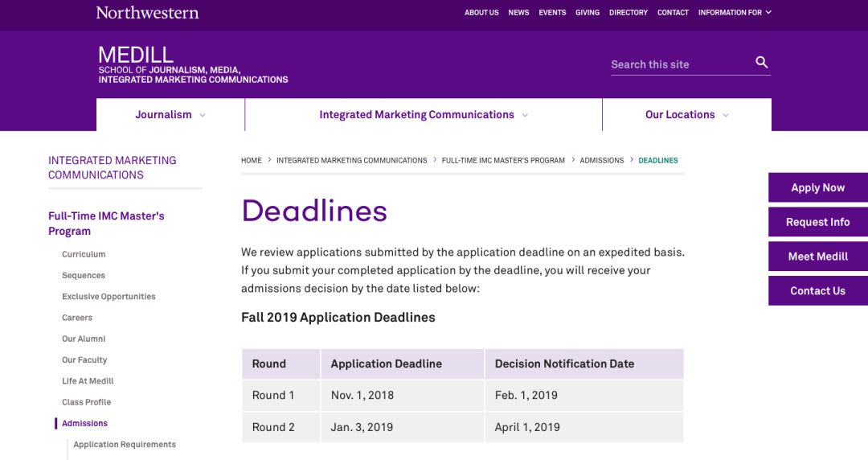Open Integrated Marketing Communications sidebar heading
Screen dimensions: 868x460
tap(112, 167)
